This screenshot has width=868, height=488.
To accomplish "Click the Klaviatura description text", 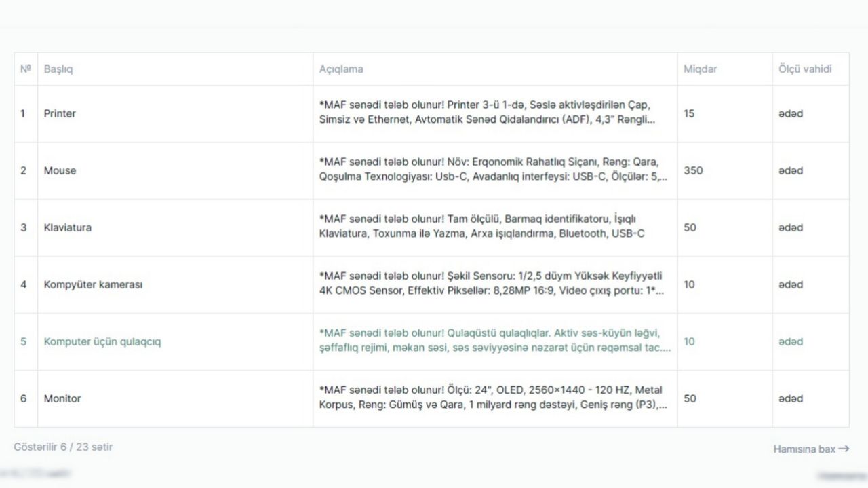I will [x=481, y=227].
